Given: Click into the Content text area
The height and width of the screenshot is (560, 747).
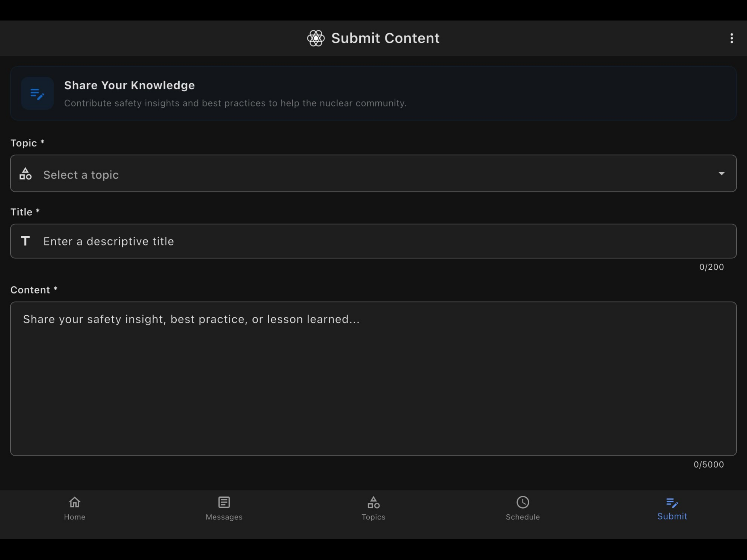Looking at the screenshot, I should (373, 379).
